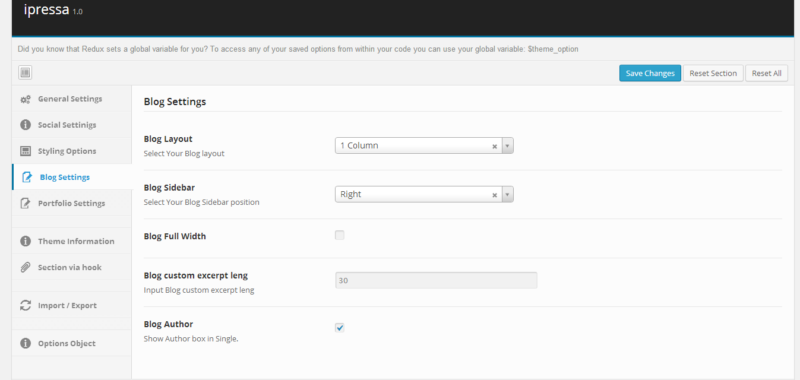Clear the 1 Column selection
The height and width of the screenshot is (380, 800).
click(494, 146)
